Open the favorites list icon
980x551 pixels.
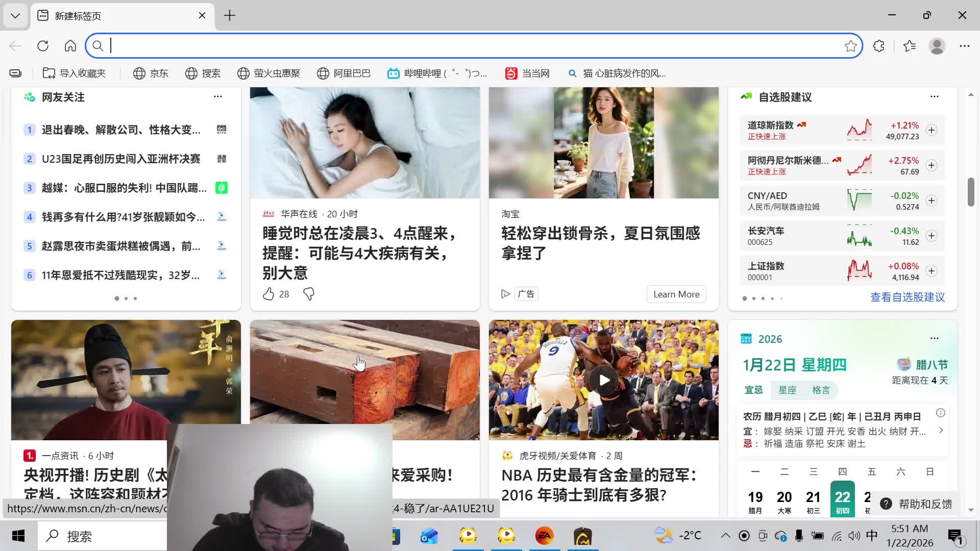point(909,46)
